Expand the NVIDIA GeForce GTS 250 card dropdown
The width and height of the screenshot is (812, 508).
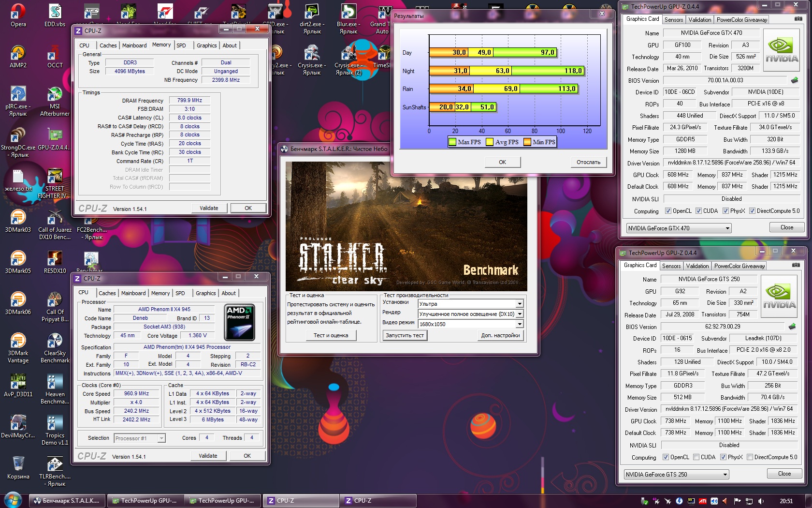pos(676,475)
